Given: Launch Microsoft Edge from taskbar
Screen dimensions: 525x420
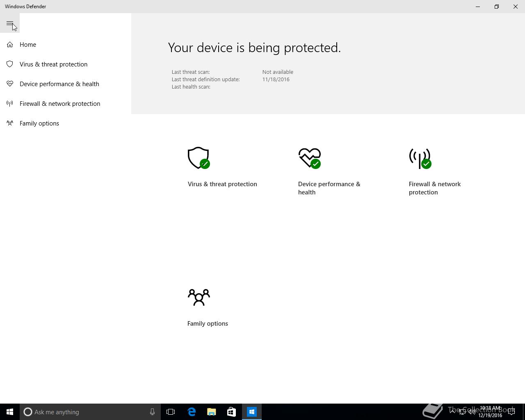Looking at the screenshot, I should click(x=192, y=412).
